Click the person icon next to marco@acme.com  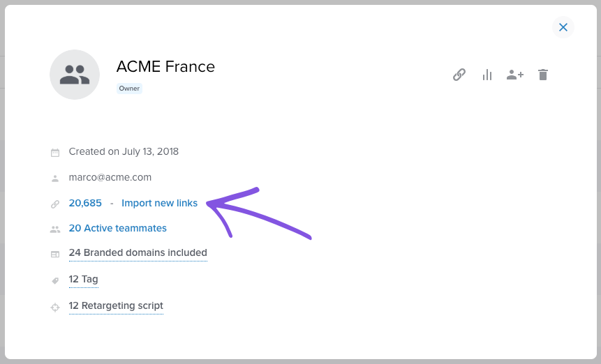click(x=55, y=179)
